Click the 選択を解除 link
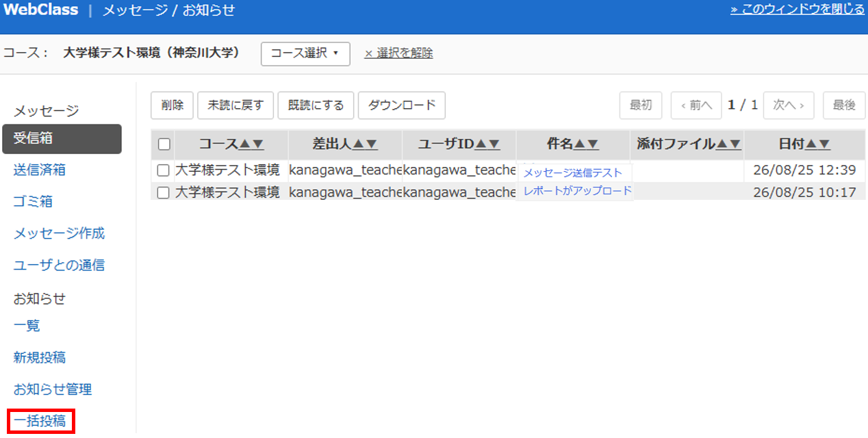The width and height of the screenshot is (868, 438). pyautogui.click(x=398, y=53)
